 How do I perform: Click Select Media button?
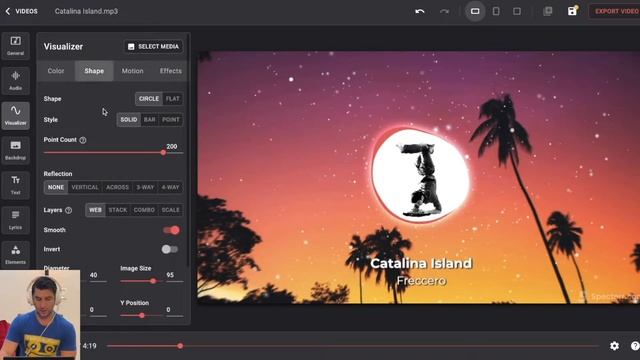[x=153, y=47]
